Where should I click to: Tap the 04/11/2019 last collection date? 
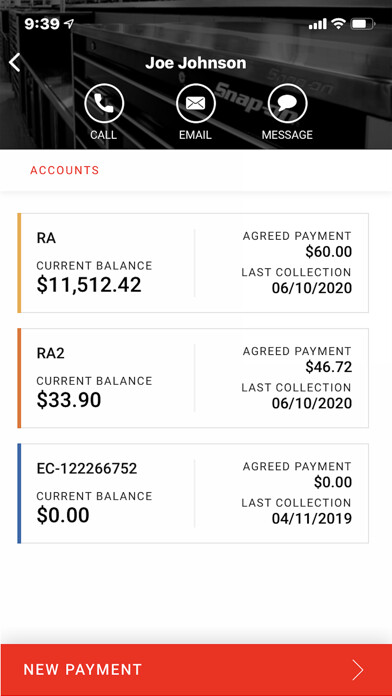point(312,518)
